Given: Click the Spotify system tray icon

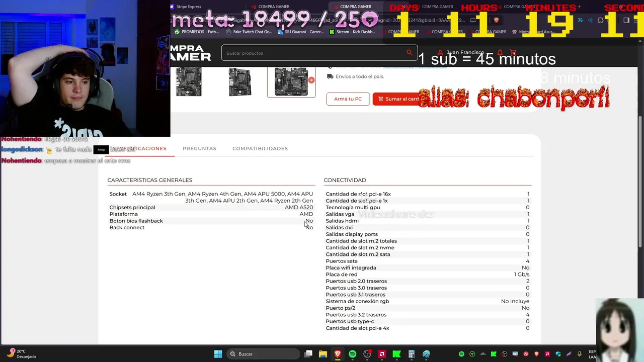Looking at the screenshot, I should [461, 354].
